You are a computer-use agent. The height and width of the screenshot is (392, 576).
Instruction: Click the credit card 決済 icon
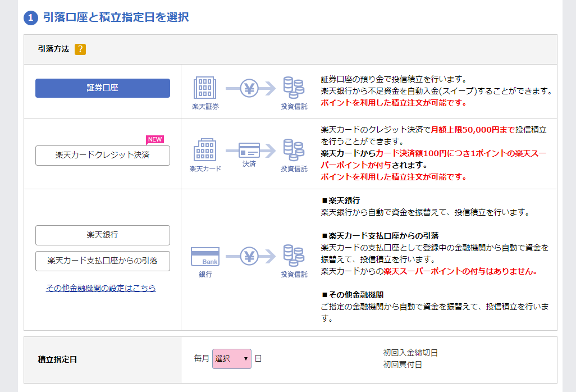click(250, 151)
